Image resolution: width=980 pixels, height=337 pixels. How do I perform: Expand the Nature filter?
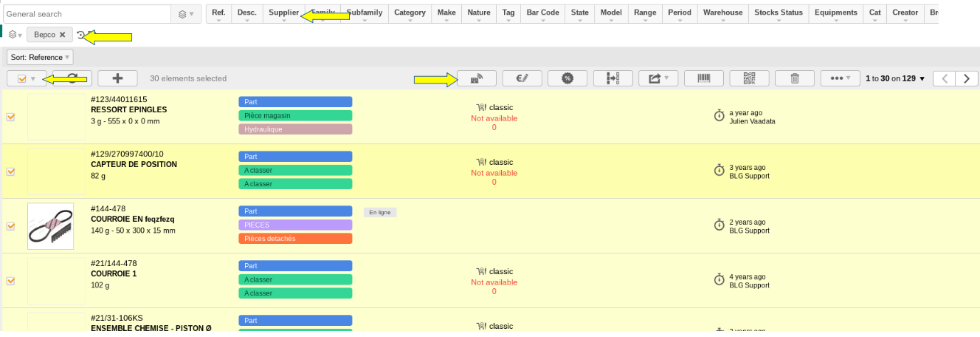(479, 14)
